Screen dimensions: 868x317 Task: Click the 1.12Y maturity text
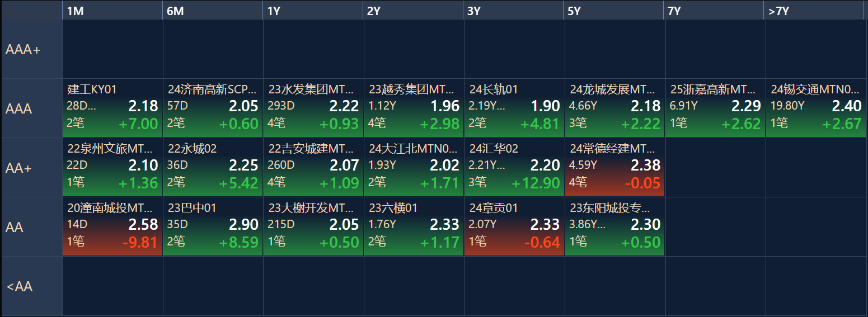point(382,105)
